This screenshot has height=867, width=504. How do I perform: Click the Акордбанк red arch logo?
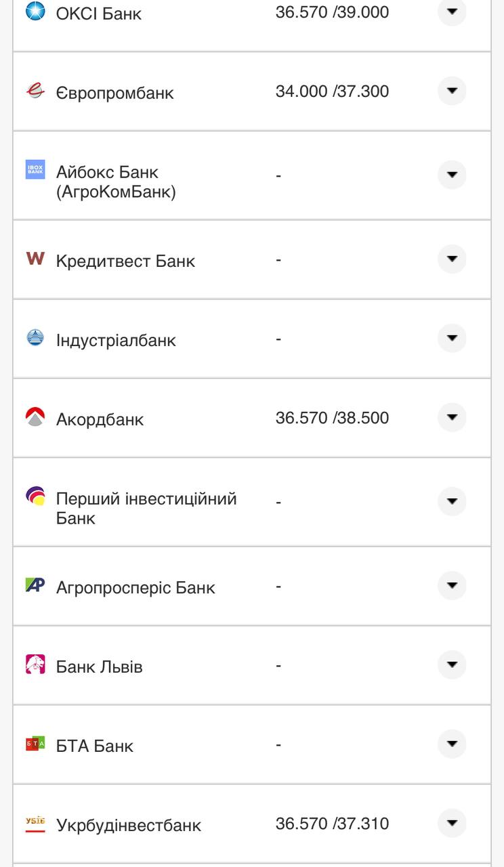tap(34, 417)
